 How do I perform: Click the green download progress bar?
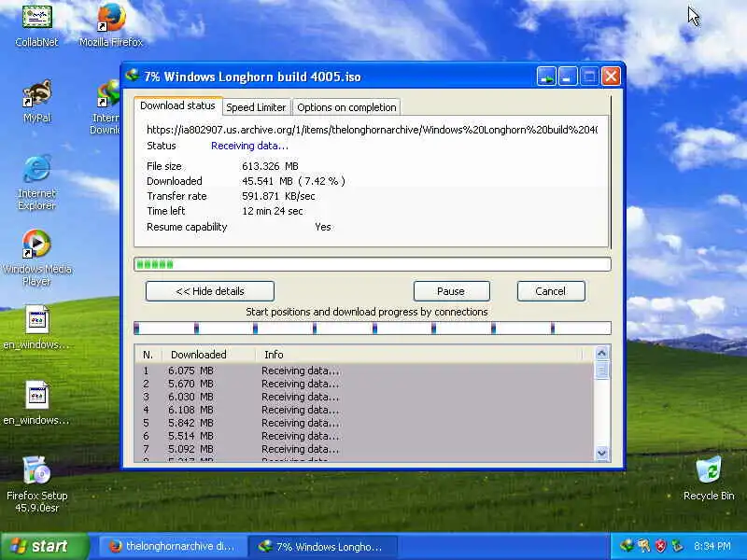tap(373, 264)
